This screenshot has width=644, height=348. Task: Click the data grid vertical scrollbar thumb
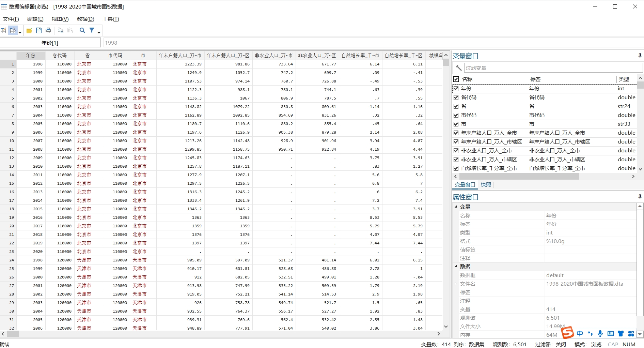tap(446, 62)
